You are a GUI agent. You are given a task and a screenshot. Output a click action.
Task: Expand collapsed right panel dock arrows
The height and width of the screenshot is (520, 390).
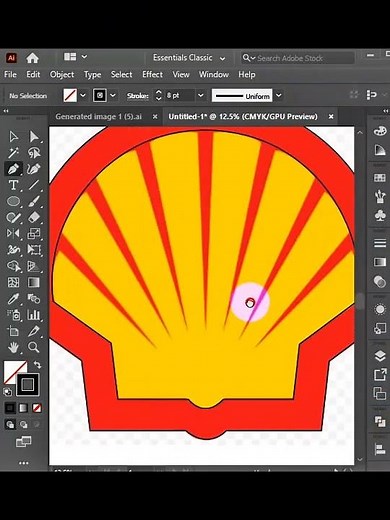(385, 111)
